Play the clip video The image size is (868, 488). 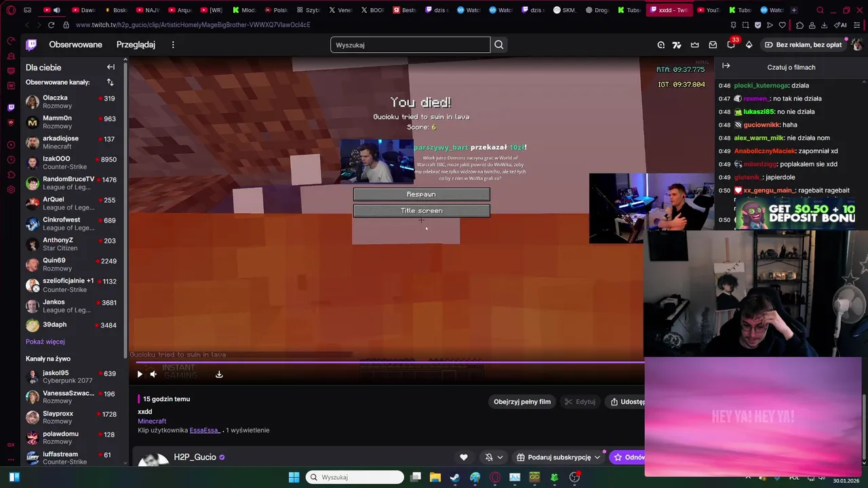coord(140,374)
